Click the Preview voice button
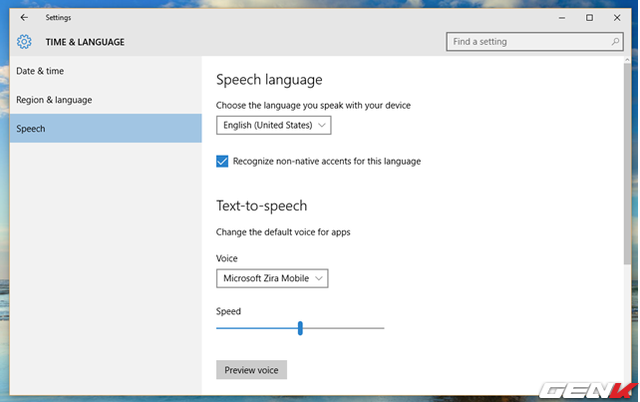The width and height of the screenshot is (640, 402). [251, 370]
